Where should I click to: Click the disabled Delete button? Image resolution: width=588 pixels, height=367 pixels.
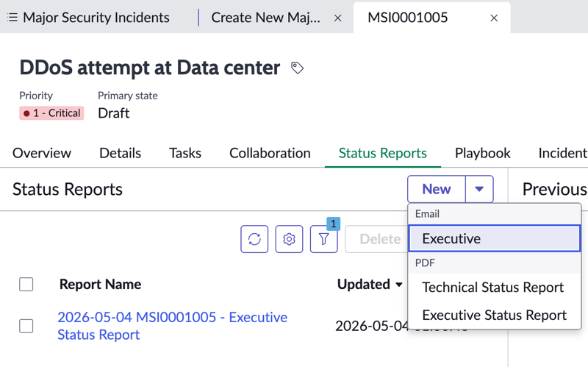click(x=376, y=239)
